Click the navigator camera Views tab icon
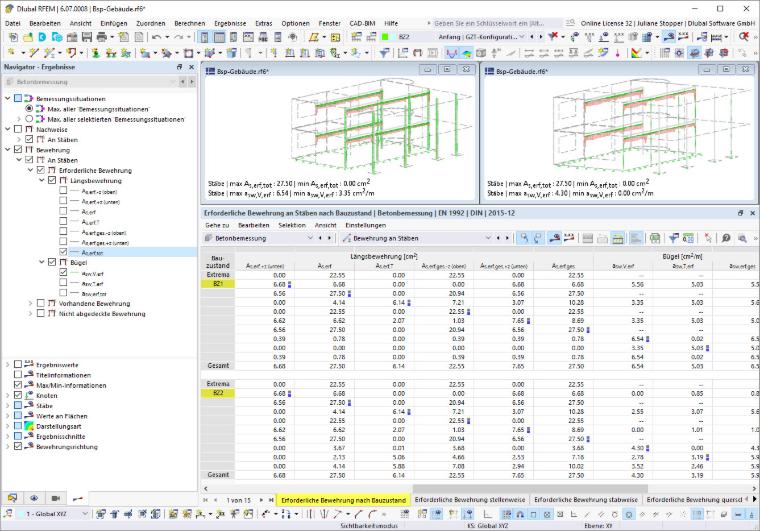This screenshot has width=760, height=531. click(56, 498)
